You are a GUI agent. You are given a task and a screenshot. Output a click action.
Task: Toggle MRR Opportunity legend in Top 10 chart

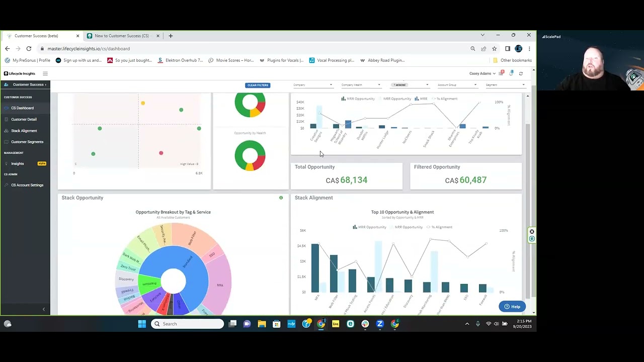coord(370,227)
